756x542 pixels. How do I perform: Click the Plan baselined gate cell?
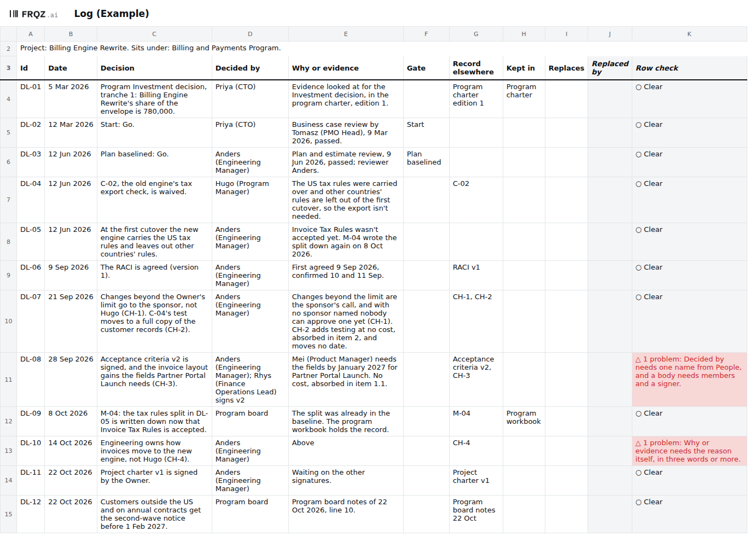tap(426, 162)
